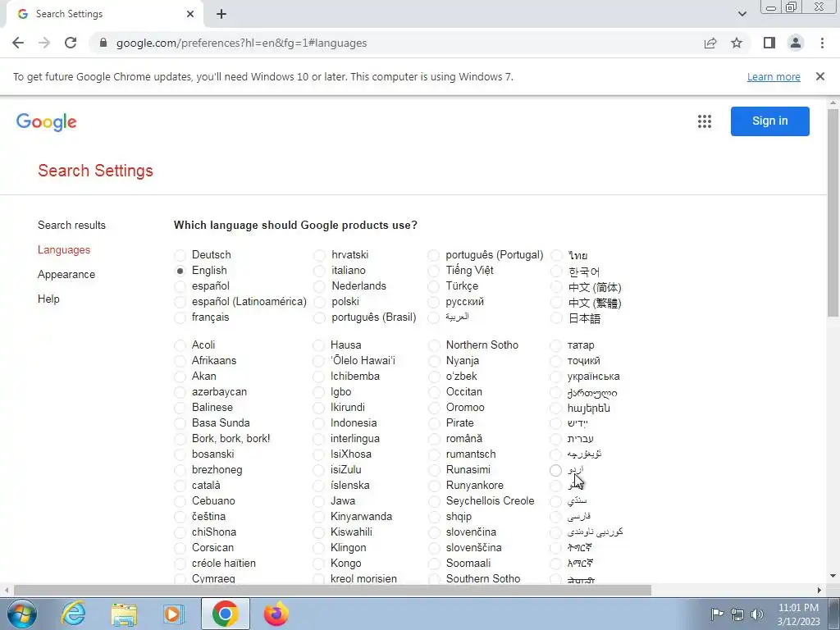Pick italiano language option
This screenshot has width=840, height=630.
319,271
